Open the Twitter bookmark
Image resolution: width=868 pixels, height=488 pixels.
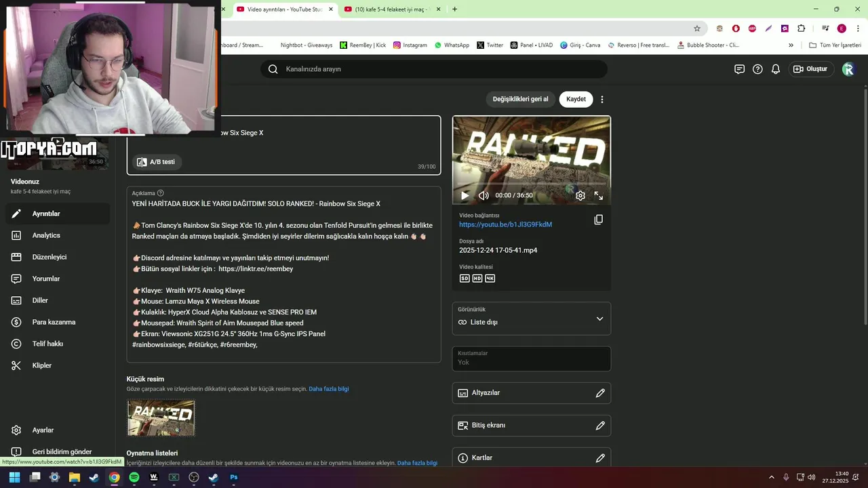490,45
